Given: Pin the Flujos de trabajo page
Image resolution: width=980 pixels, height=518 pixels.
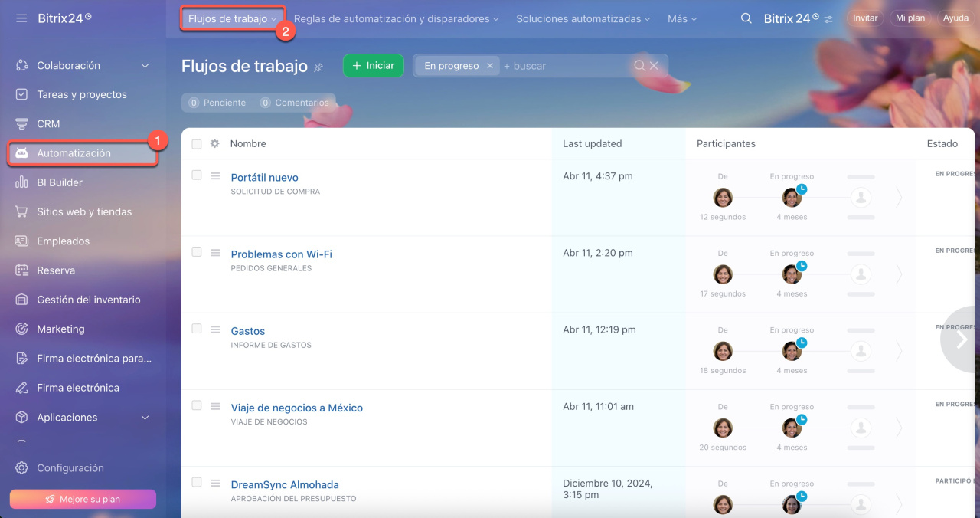Looking at the screenshot, I should pos(318,67).
